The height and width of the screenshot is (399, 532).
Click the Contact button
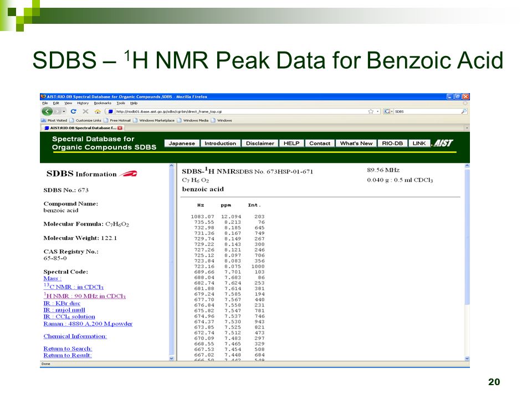[320, 143]
